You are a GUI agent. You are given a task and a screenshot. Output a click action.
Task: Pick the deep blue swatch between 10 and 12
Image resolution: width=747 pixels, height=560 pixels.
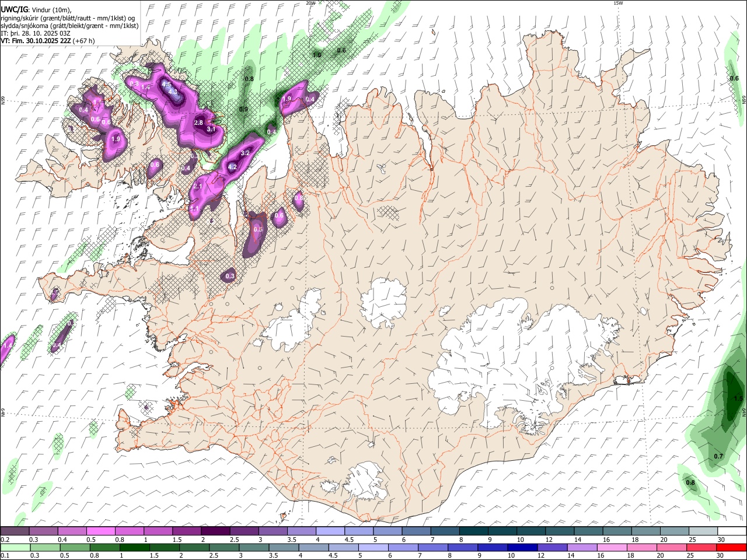click(522, 547)
